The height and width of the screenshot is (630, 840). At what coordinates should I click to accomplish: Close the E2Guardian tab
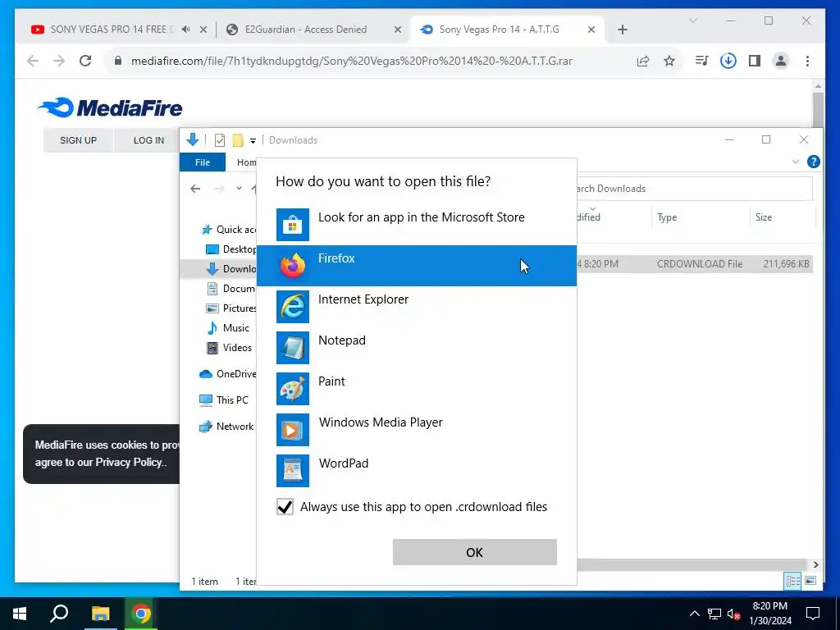coord(398,30)
